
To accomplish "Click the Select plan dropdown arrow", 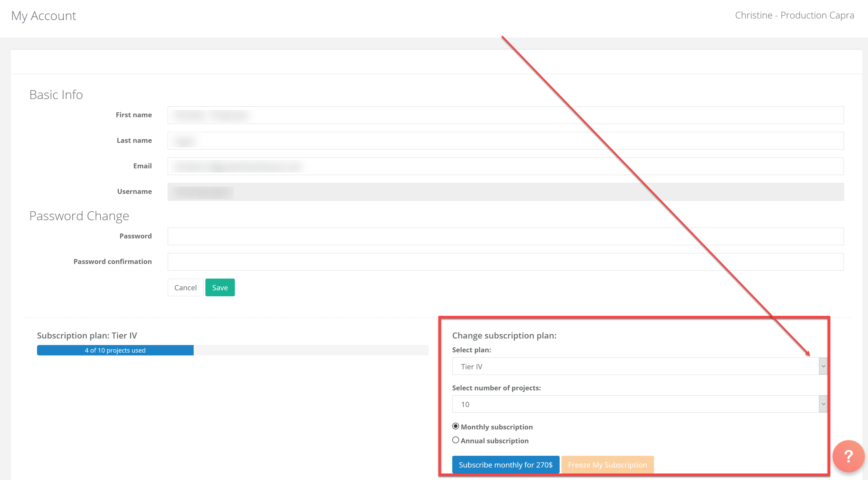I will pos(823,366).
